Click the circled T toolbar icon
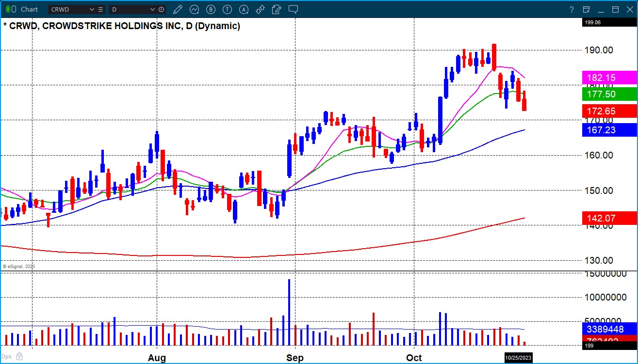The image size is (638, 364). coord(227,9)
